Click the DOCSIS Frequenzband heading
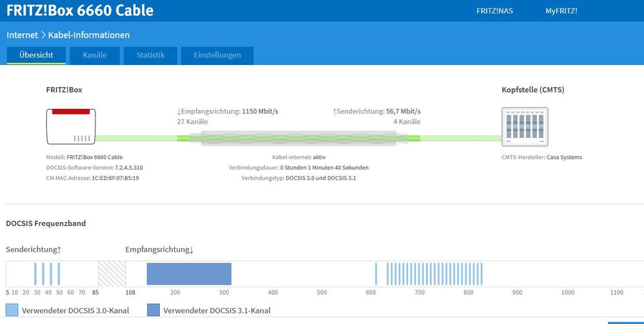Screen dimensions: 644x324 pyautogui.click(x=46, y=224)
